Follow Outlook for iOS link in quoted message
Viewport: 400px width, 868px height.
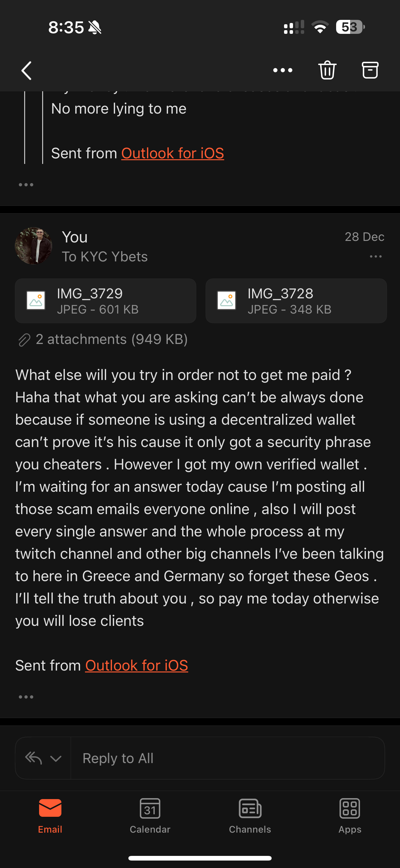click(x=172, y=153)
